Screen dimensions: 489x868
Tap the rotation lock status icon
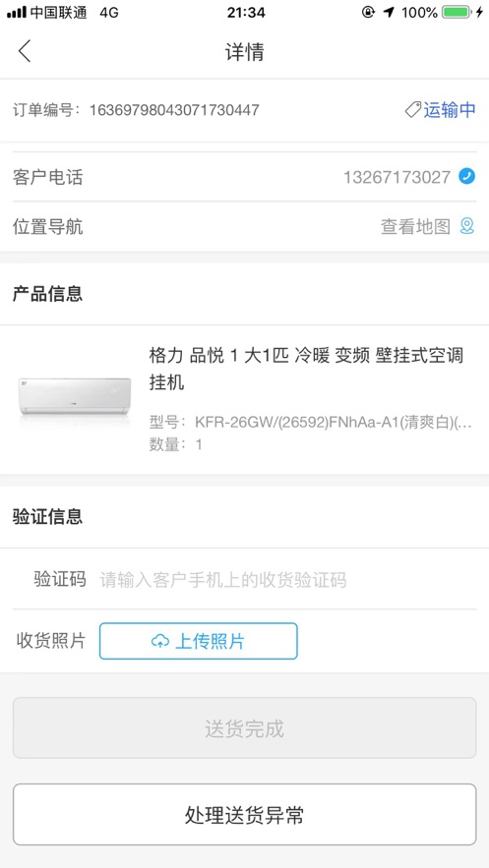pos(368,12)
